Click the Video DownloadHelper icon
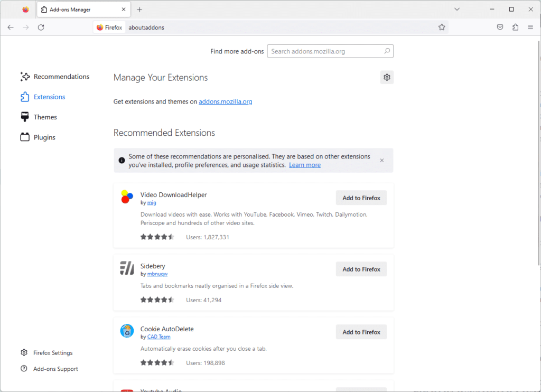541x392 pixels. pyautogui.click(x=127, y=197)
